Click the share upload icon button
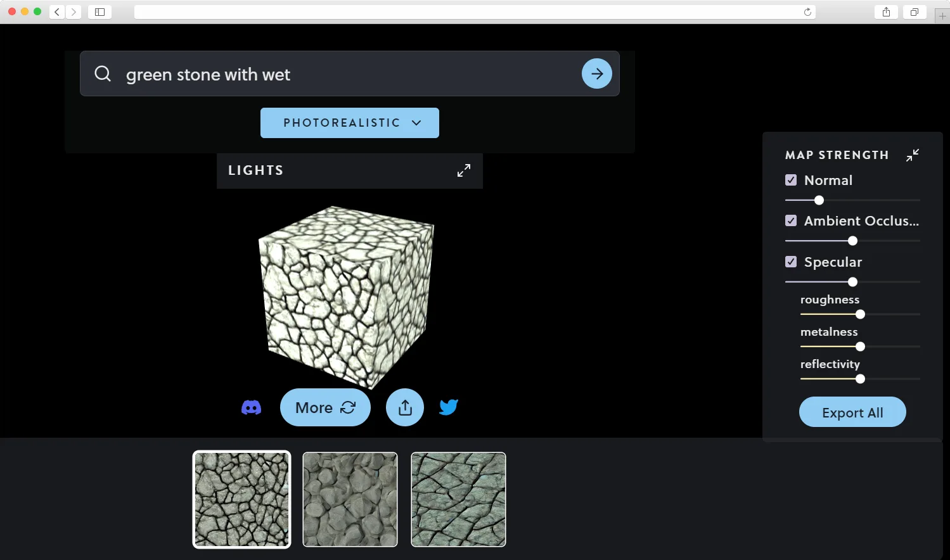The width and height of the screenshot is (950, 560). click(x=405, y=407)
